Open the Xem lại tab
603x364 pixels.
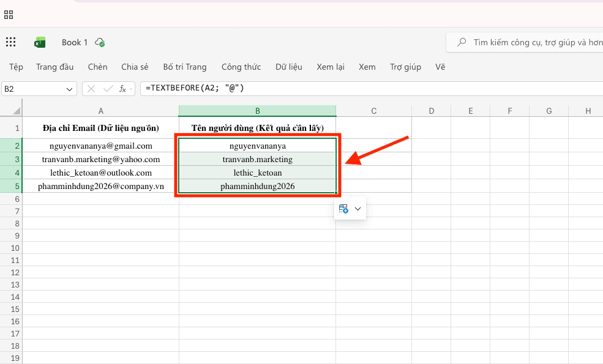(331, 67)
